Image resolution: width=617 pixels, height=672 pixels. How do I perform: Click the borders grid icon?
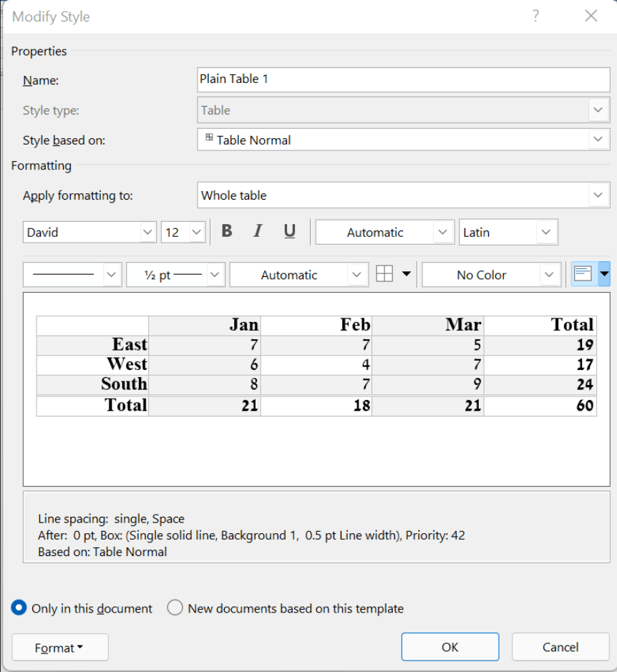tap(384, 274)
